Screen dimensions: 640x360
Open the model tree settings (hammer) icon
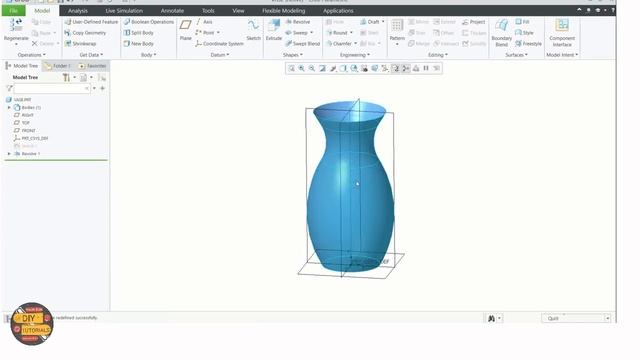[x=66, y=77]
